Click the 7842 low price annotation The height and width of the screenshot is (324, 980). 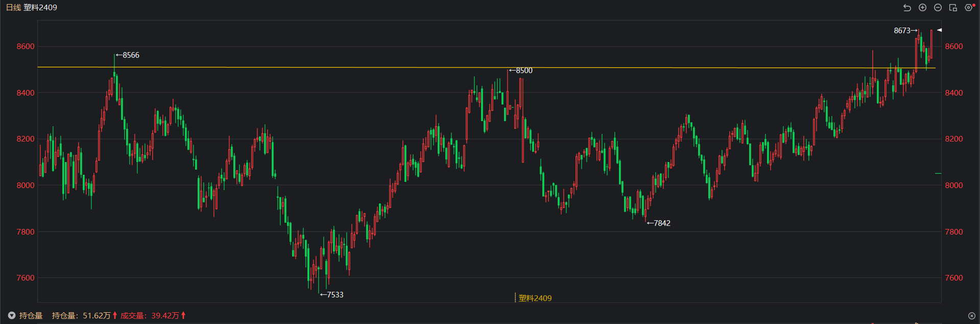click(659, 223)
